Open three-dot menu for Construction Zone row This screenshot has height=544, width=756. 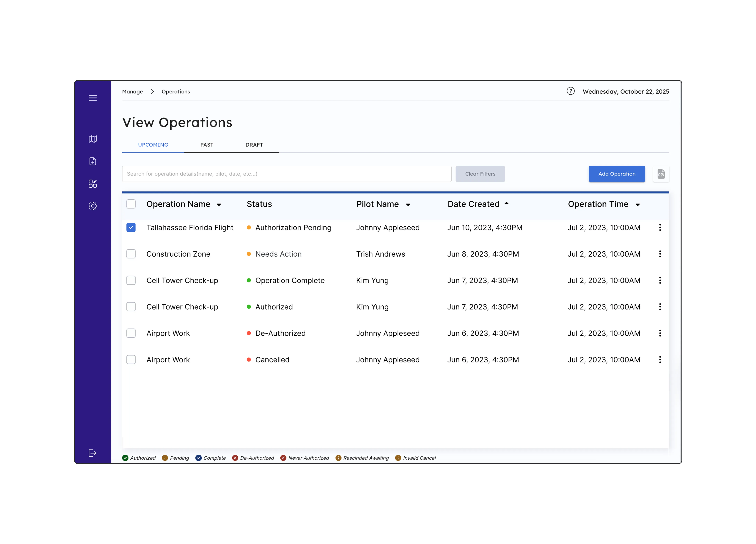click(x=660, y=254)
